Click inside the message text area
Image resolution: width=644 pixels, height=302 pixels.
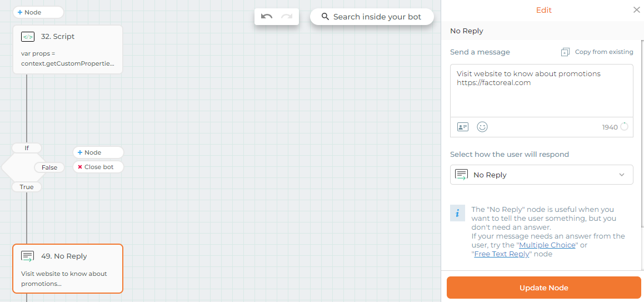pyautogui.click(x=541, y=91)
